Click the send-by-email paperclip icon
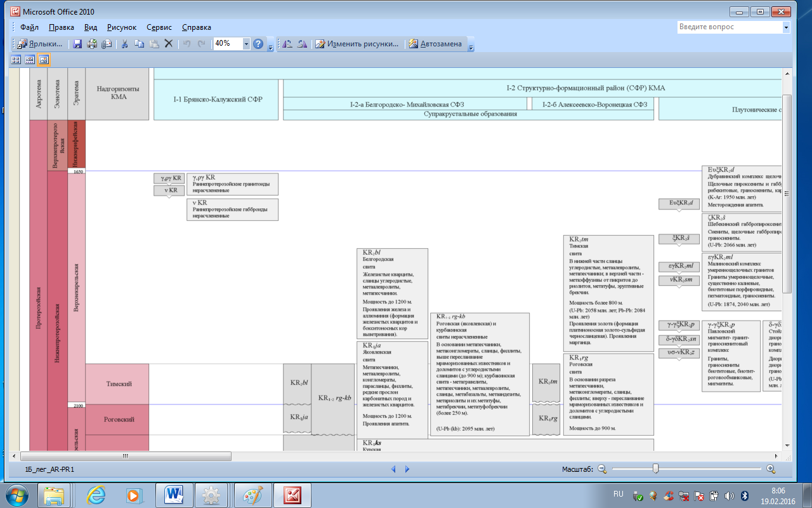This screenshot has width=812, height=508. point(107,44)
